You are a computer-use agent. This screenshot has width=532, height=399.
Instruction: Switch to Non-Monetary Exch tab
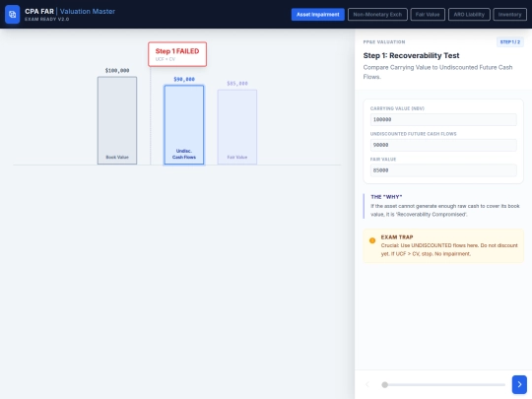(x=377, y=14)
